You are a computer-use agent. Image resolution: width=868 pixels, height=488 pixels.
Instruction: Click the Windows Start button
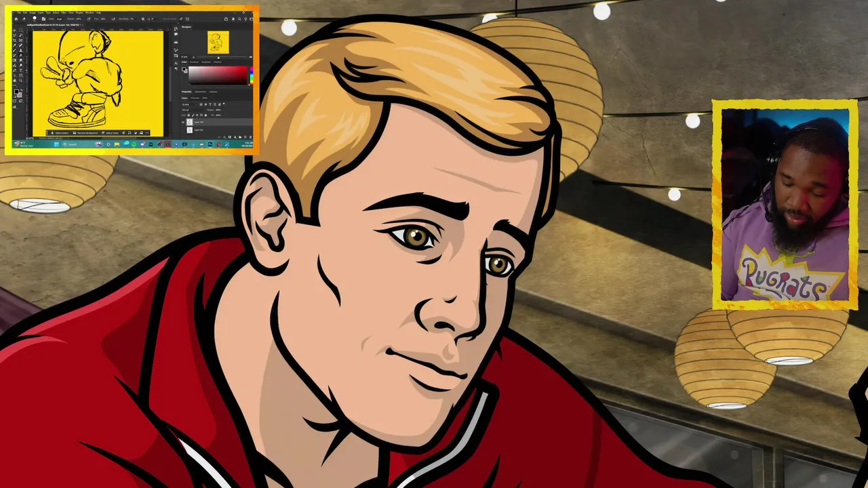pyautogui.click(x=56, y=144)
